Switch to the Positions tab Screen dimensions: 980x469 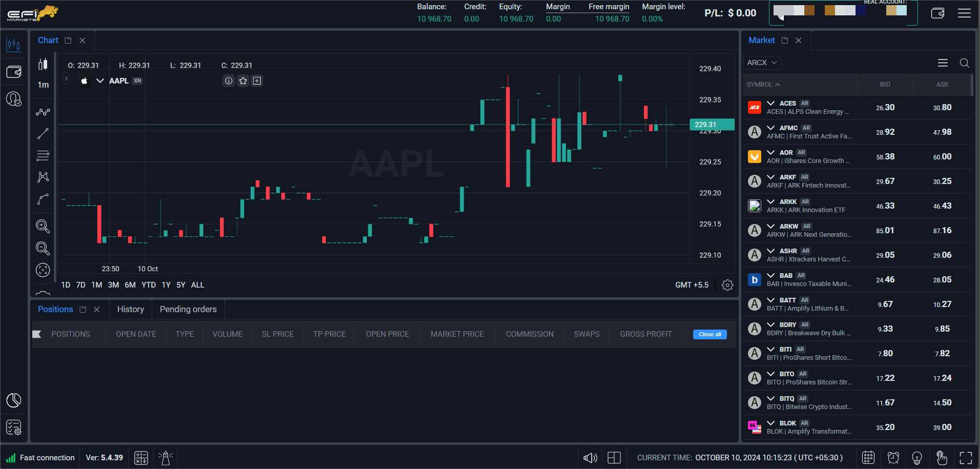(55, 309)
